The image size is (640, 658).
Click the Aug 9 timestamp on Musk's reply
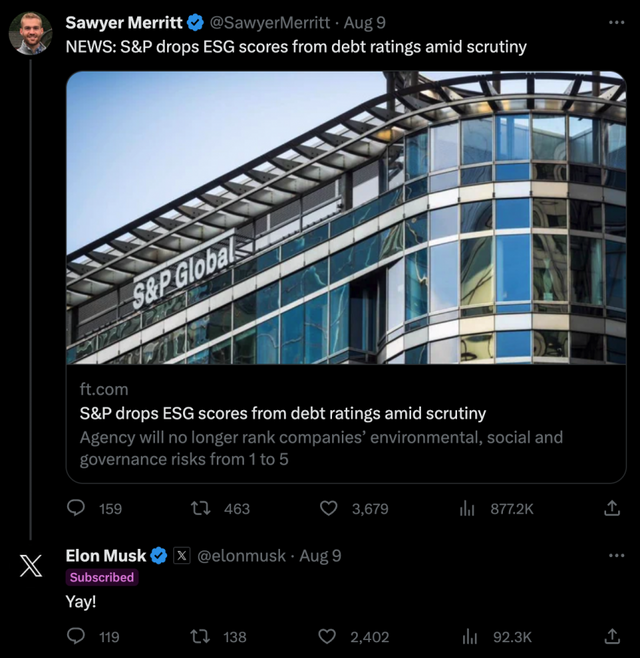pos(319,555)
